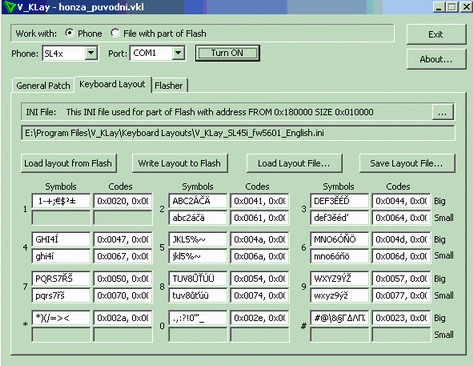Click star key symbols field *)(/=><
Screen dimensions: 473x366
pyautogui.click(x=61, y=318)
